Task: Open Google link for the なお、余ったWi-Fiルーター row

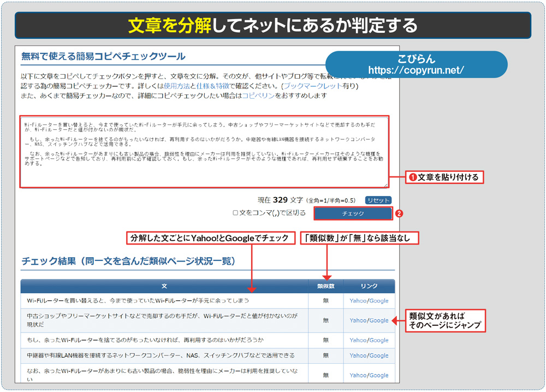Action: (379, 375)
